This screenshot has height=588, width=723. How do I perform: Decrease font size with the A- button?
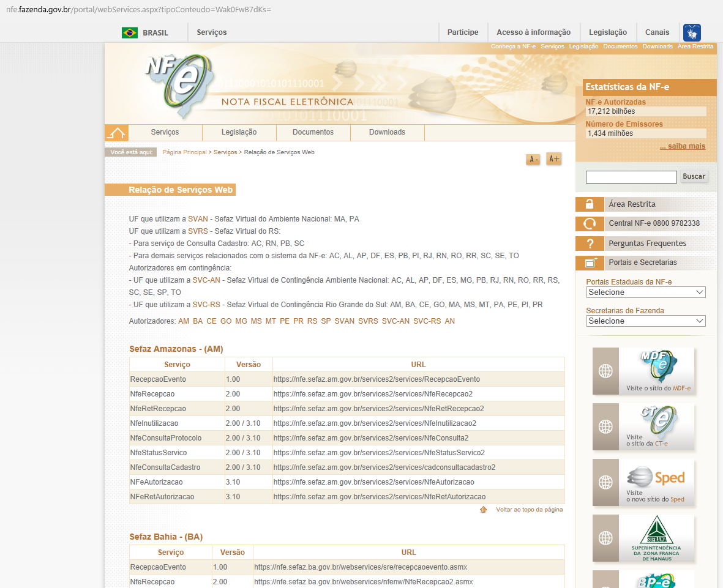533,160
